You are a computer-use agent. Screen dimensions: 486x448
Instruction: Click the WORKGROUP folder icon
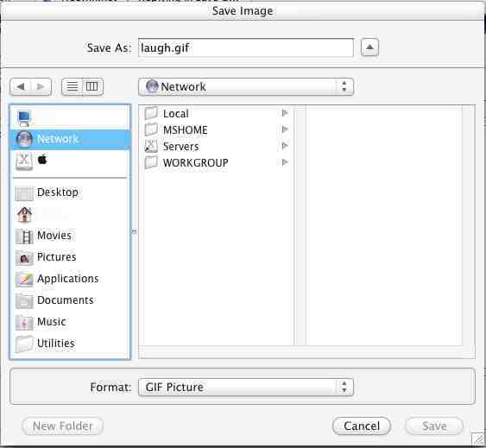[151, 162]
